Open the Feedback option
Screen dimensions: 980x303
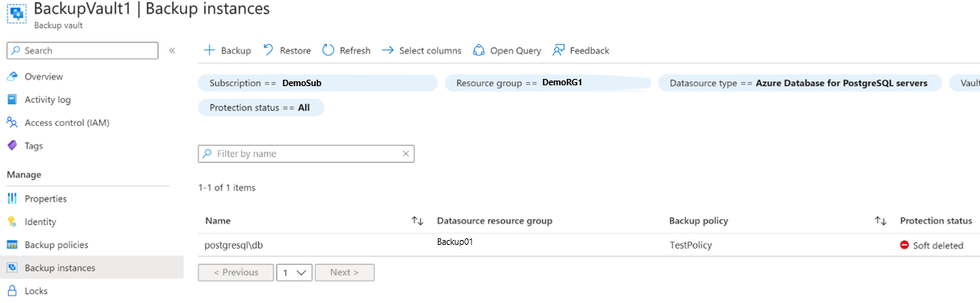pyautogui.click(x=581, y=50)
